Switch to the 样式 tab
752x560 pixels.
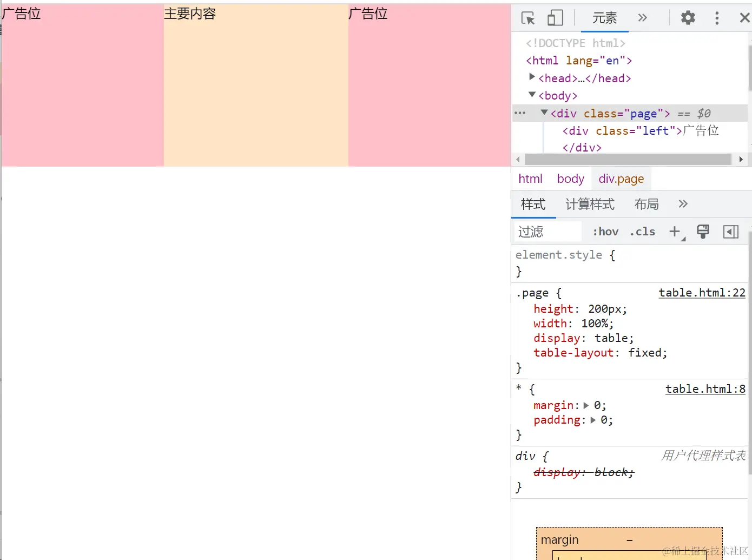(x=533, y=205)
